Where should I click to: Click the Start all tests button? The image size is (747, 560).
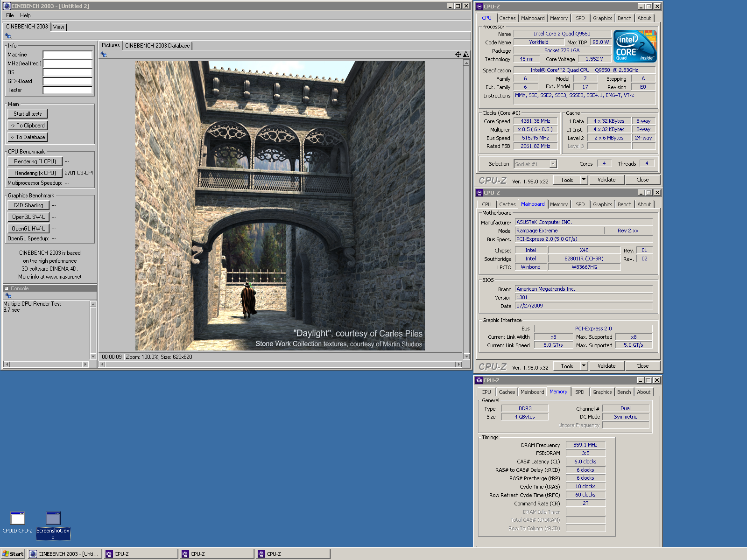pyautogui.click(x=28, y=114)
